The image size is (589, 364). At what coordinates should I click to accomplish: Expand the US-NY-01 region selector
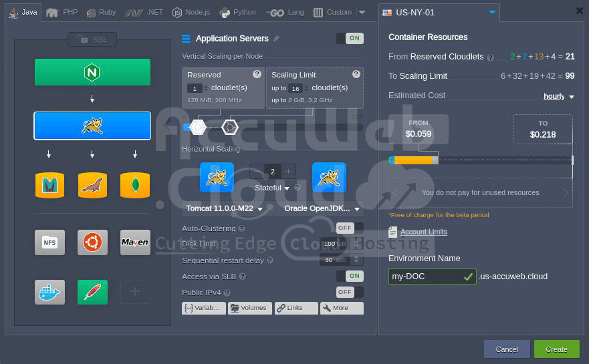493,12
